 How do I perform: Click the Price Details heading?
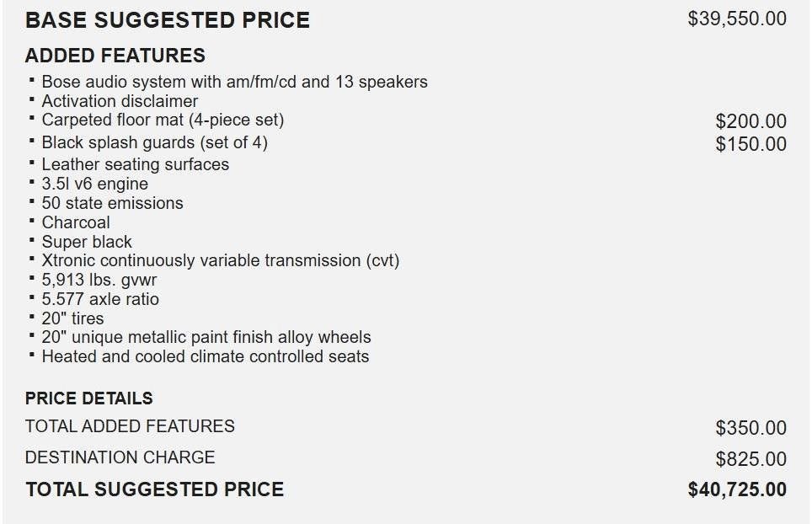tap(89, 398)
